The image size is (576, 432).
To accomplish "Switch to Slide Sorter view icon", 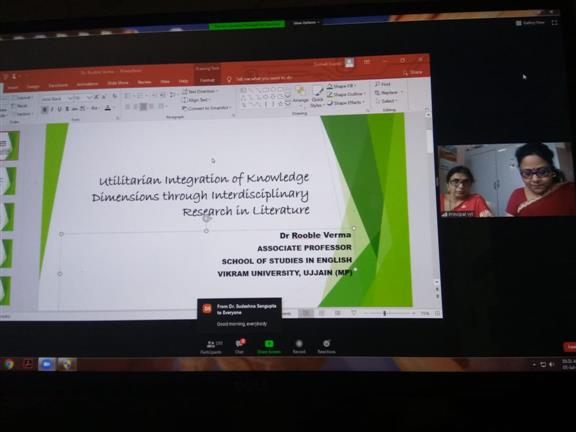I will click(x=322, y=313).
